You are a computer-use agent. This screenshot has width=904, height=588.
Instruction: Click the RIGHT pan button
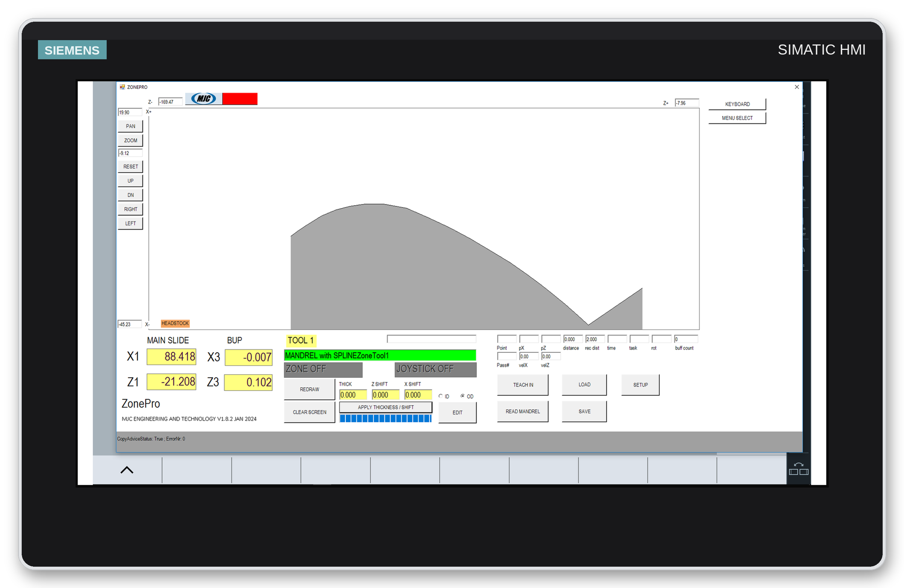pos(130,209)
